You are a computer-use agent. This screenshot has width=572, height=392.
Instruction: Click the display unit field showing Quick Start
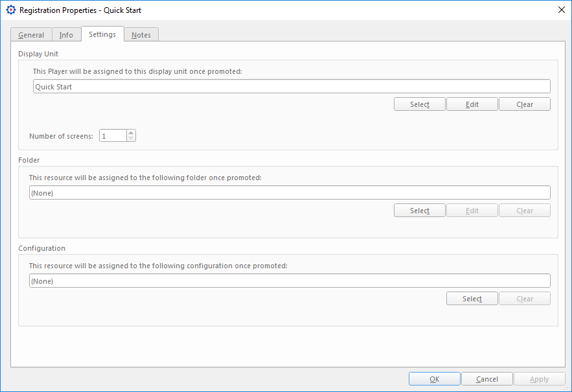tap(292, 87)
